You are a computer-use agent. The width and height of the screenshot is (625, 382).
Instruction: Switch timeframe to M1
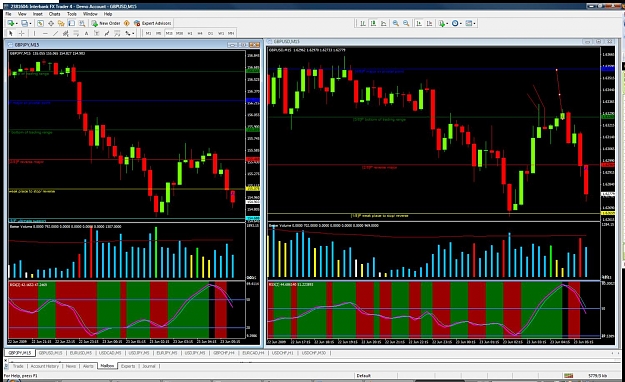(148, 33)
